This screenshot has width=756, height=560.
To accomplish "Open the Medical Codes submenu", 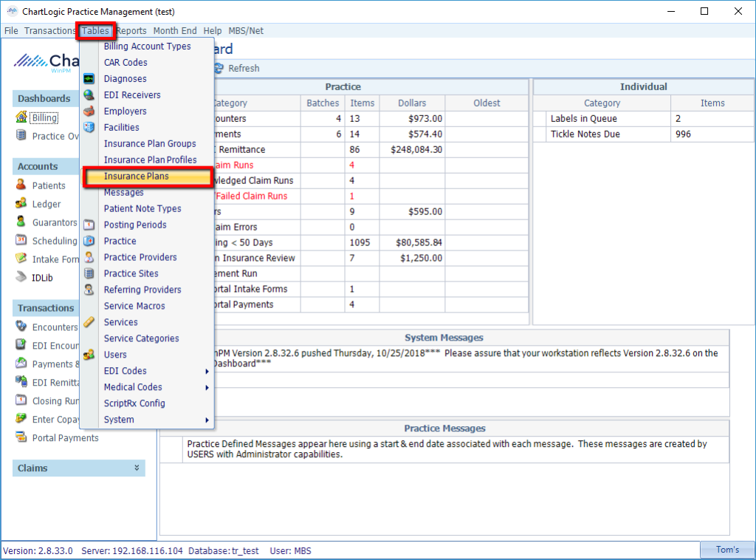I will click(x=132, y=387).
